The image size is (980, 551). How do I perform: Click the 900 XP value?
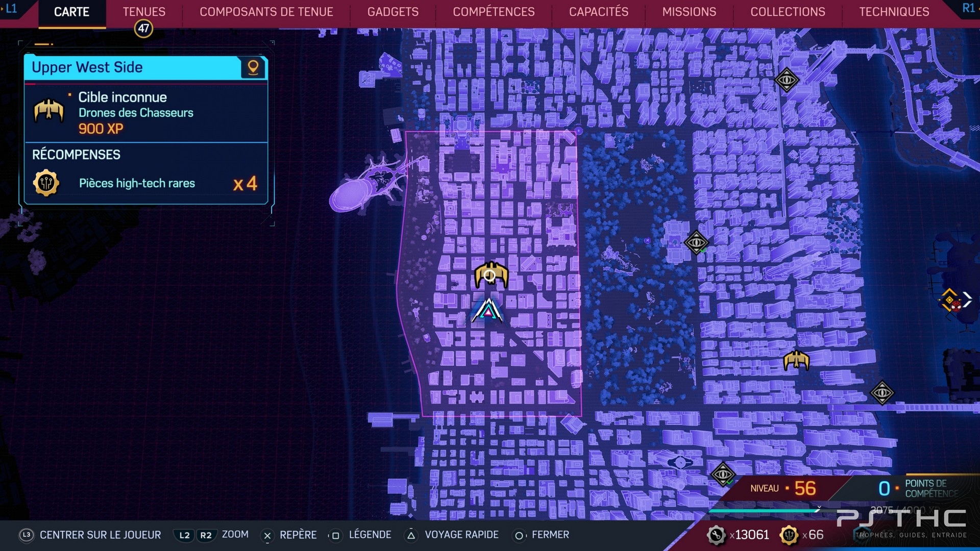pos(101,129)
